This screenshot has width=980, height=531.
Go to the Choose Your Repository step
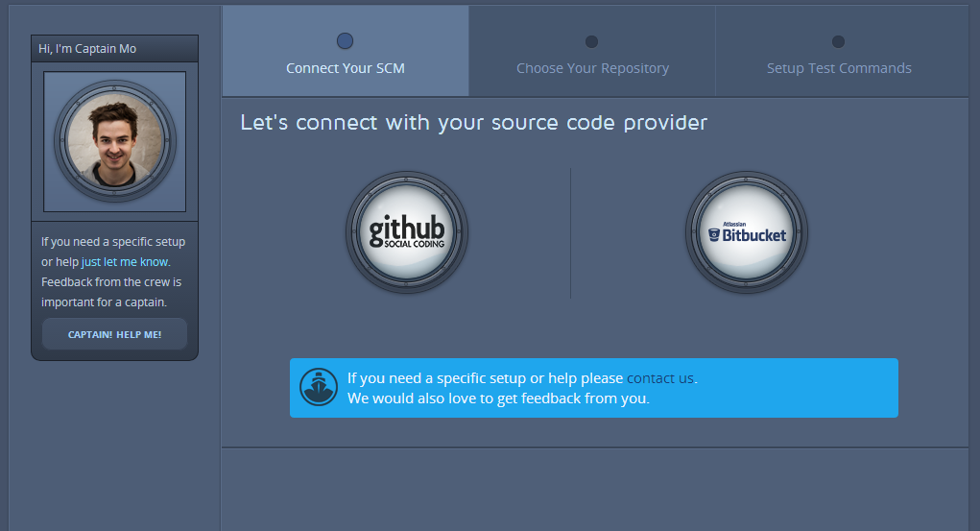[x=592, y=51]
